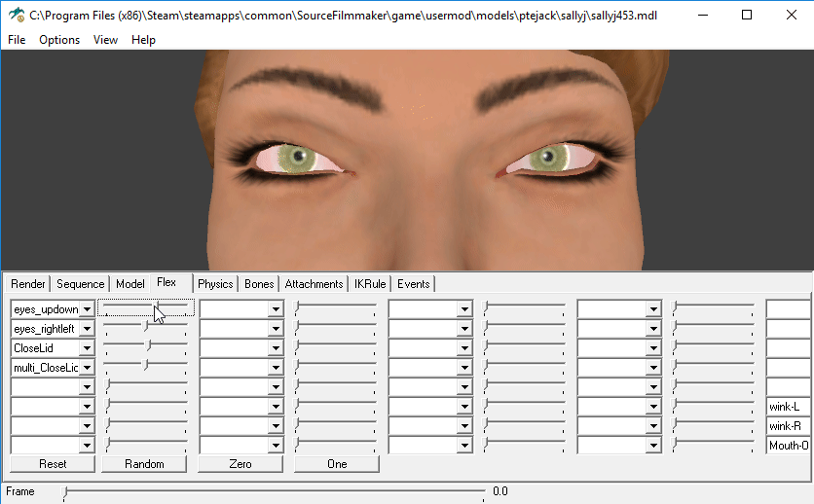Expand the CloseLid dropdown
Screen dimensions: 814x504
88,348
